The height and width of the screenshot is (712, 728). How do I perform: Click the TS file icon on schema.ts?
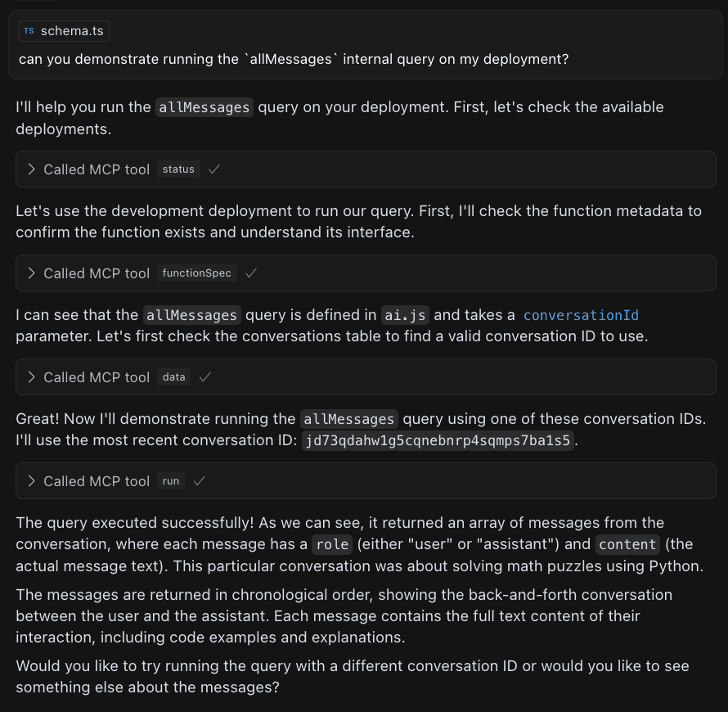pyautogui.click(x=29, y=31)
